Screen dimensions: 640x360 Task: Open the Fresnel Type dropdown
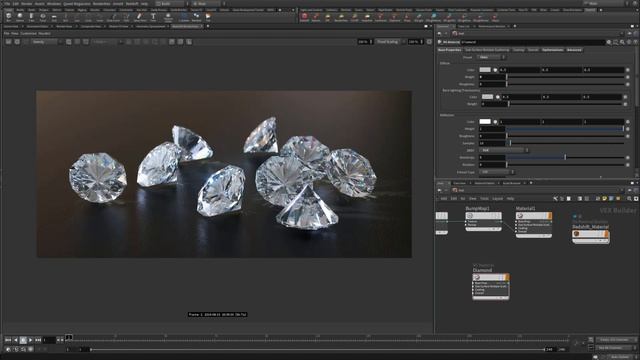pyautogui.click(x=497, y=172)
